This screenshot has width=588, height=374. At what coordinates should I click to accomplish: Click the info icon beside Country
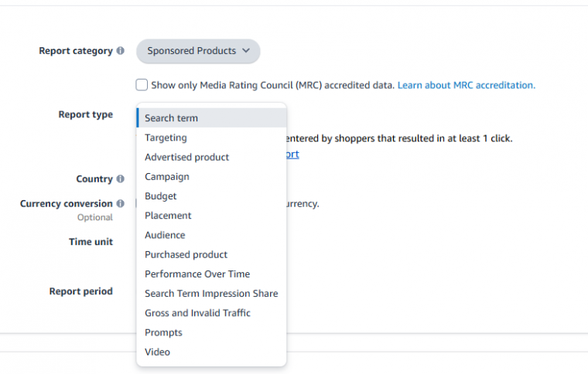[121, 178]
